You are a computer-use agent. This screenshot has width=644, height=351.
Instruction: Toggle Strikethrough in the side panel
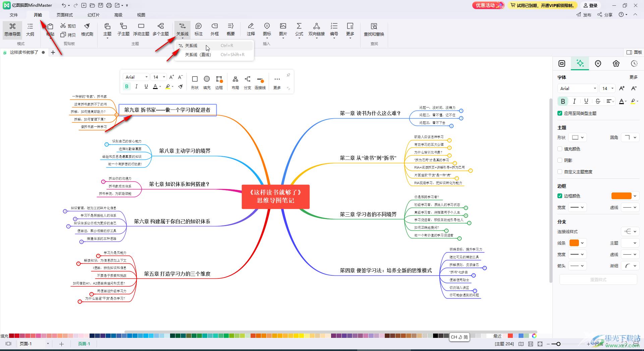click(598, 101)
